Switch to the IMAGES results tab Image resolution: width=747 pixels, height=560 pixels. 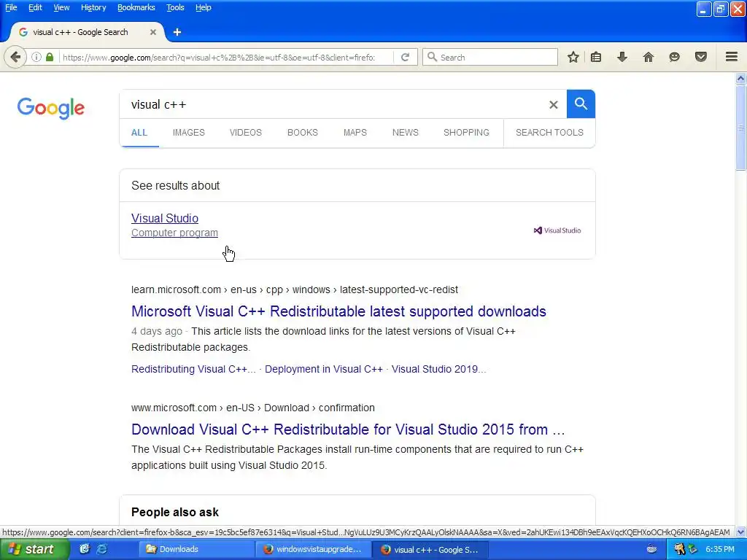click(x=189, y=133)
